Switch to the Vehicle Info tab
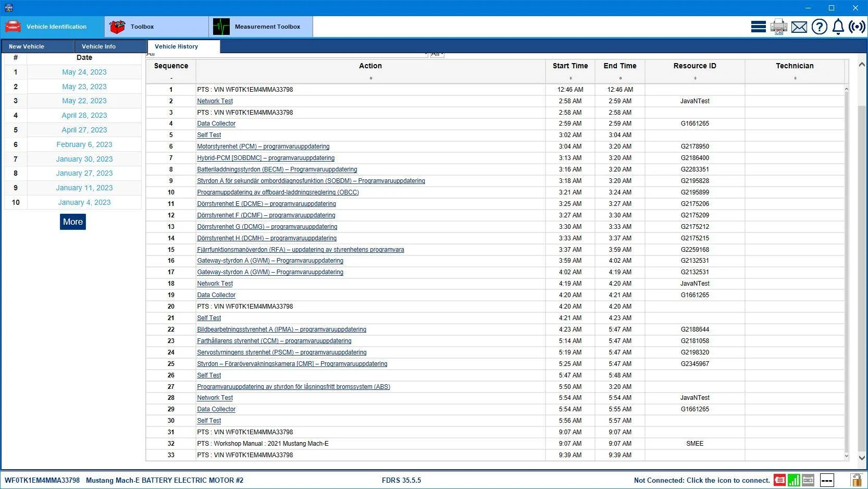 [110, 46]
